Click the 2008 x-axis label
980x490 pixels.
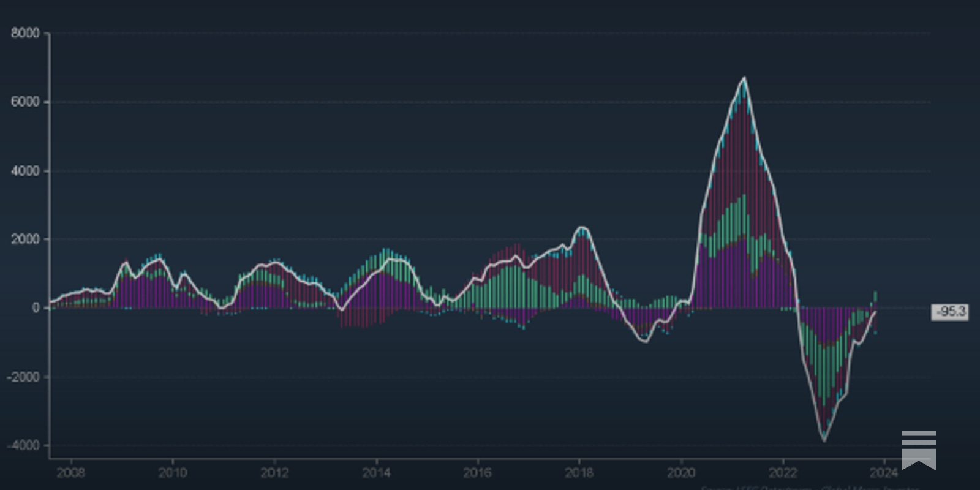click(70, 473)
